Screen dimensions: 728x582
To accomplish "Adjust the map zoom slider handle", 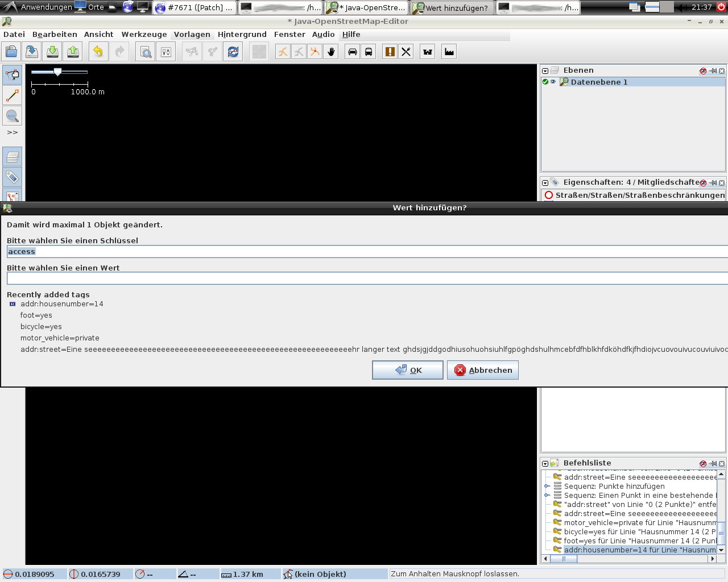I will [57, 72].
